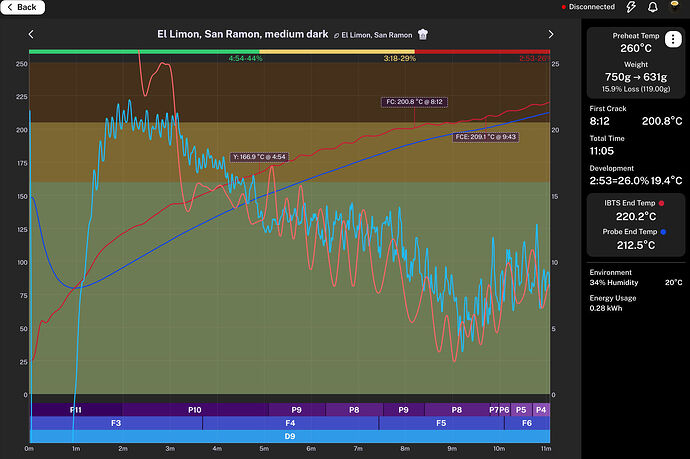Image resolution: width=690 pixels, height=459 pixels.
Task: Select the F4 fan segment
Action: click(x=290, y=423)
